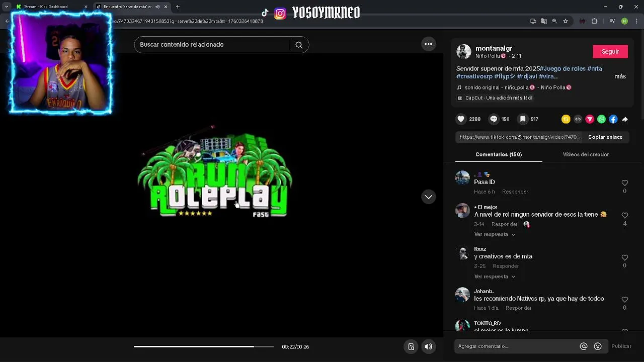Seek the video progress bar
Image resolution: width=644 pixels, height=362 pixels.
pyautogui.click(x=203, y=346)
